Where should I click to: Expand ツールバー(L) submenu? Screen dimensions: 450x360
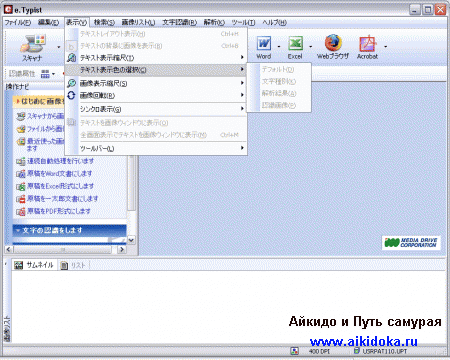pyautogui.click(x=156, y=148)
